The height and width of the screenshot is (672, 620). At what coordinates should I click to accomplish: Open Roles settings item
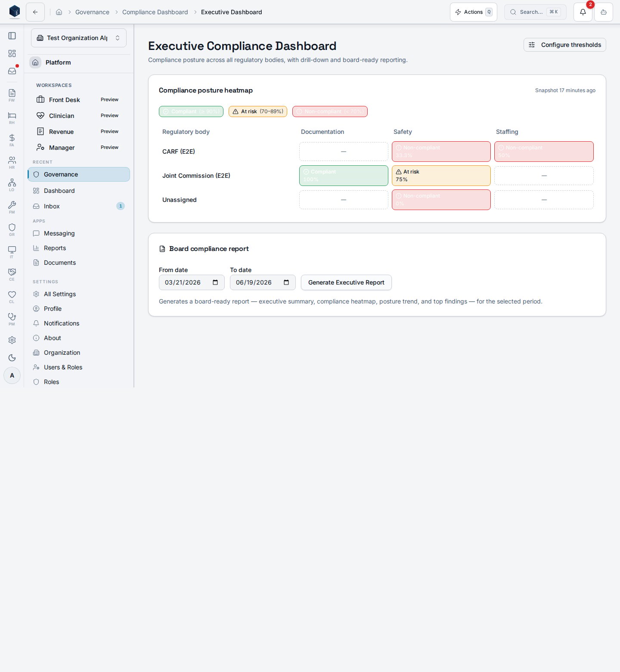79,382
